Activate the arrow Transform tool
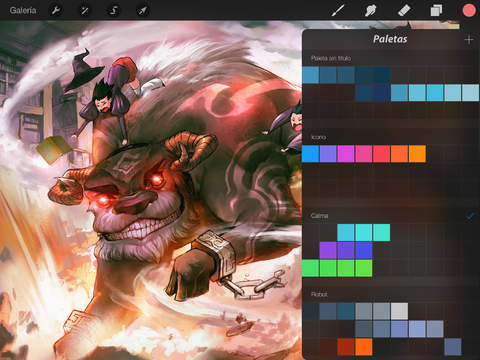Screen dimensions: 480x360 [x=143, y=11]
